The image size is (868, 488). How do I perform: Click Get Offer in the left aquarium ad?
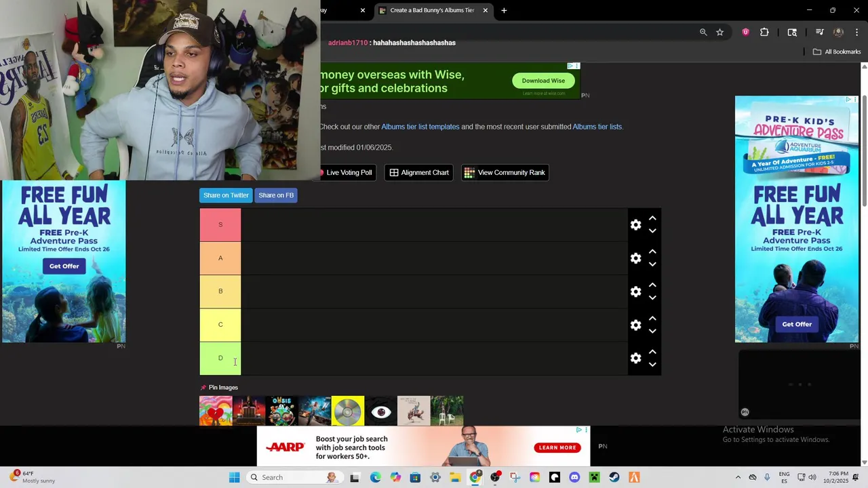pos(64,266)
